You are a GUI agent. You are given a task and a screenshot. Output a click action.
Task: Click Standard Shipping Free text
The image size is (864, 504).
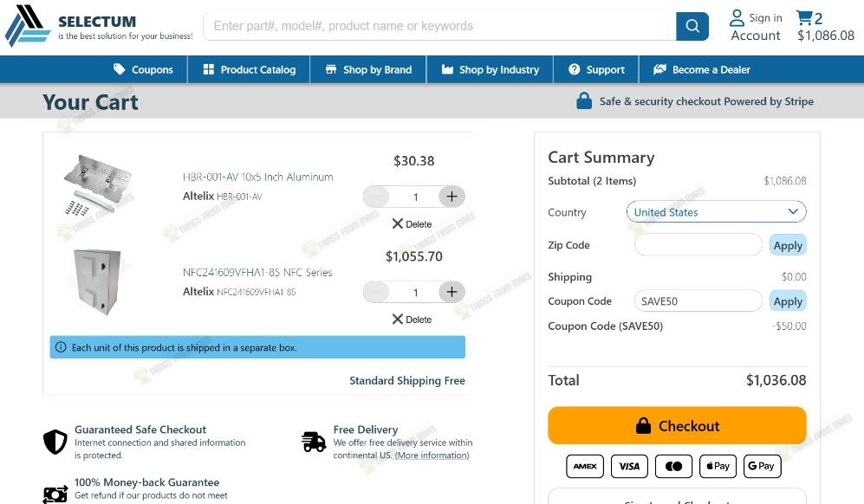pyautogui.click(x=407, y=381)
